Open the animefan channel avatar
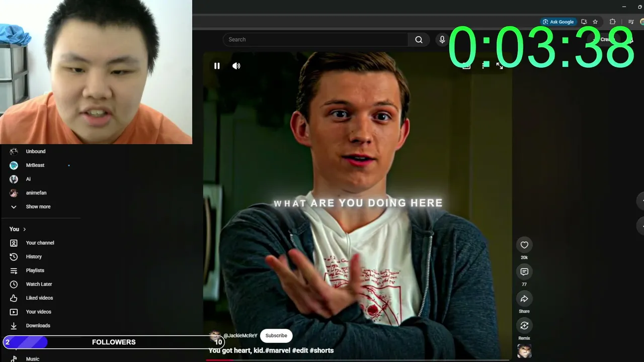 14,193
